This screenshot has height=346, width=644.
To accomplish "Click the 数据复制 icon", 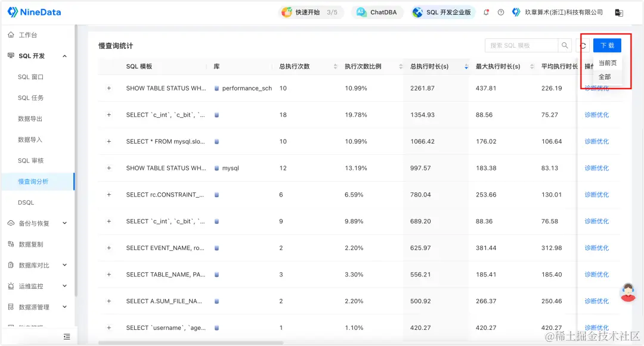I will pos(11,244).
